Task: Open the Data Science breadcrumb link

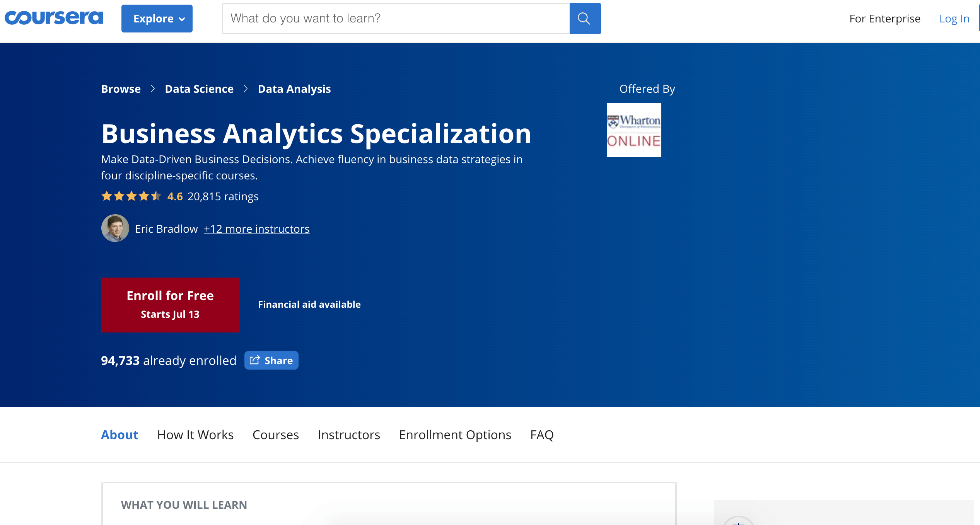Action: point(199,89)
